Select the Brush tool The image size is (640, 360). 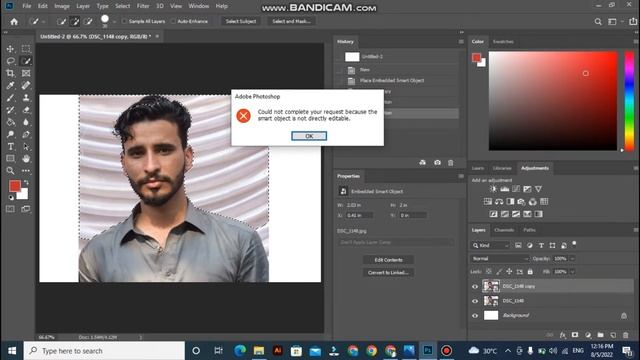coord(10,98)
